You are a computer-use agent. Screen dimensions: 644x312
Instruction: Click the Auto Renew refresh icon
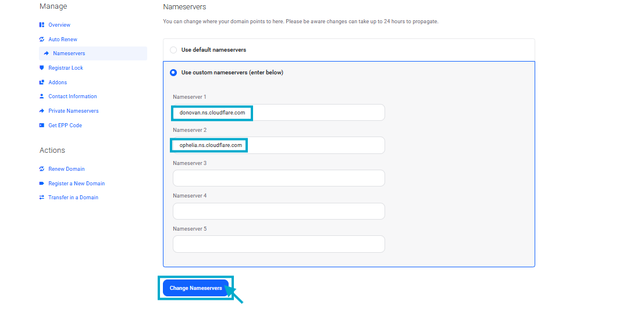(41, 40)
